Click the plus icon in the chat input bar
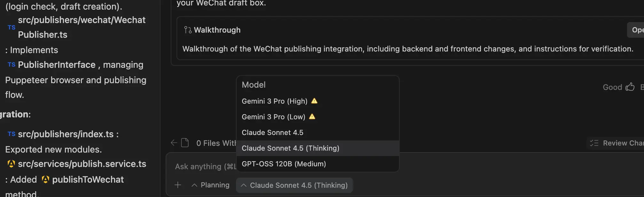The height and width of the screenshot is (197, 644). click(x=178, y=185)
